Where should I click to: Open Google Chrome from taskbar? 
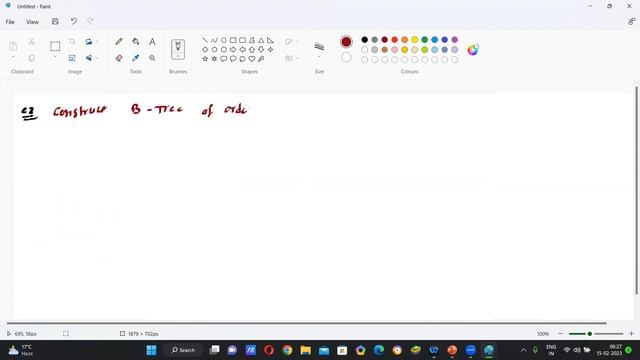287,350
